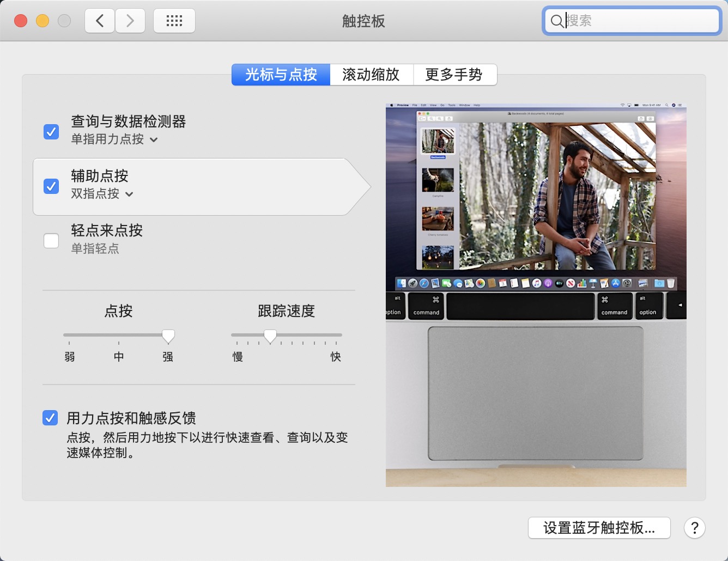Click the gray zoom window button
Image resolution: width=728 pixels, height=561 pixels.
point(64,21)
